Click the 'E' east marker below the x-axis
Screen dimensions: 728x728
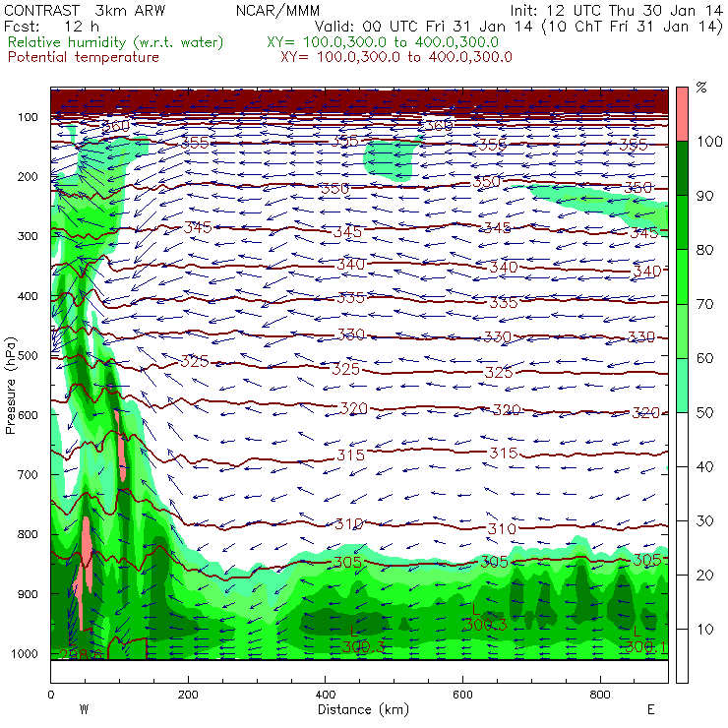tap(650, 709)
